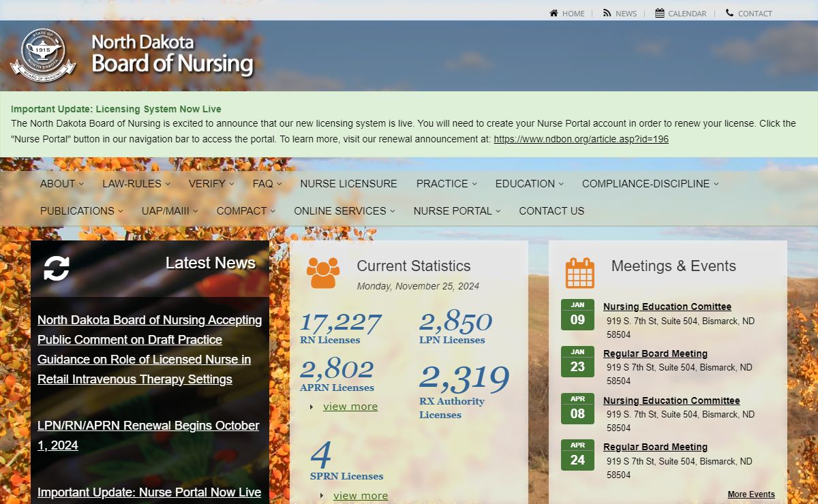Screen dimensions: 818x504
Task: Click view more under SPRN Licenses
Action: click(x=361, y=496)
